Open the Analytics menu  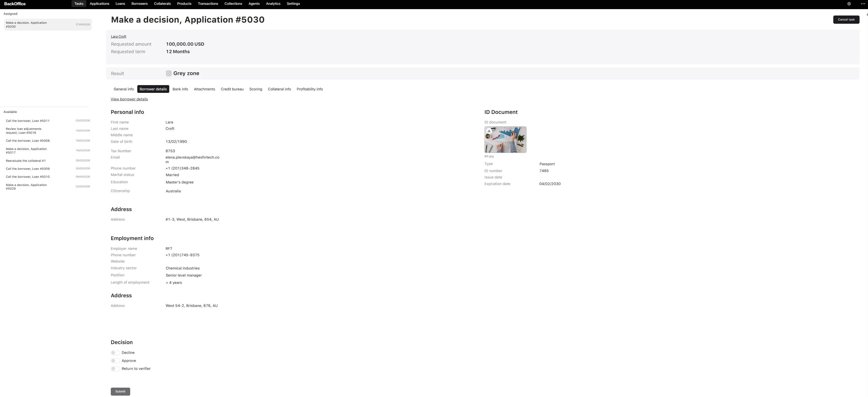[273, 4]
